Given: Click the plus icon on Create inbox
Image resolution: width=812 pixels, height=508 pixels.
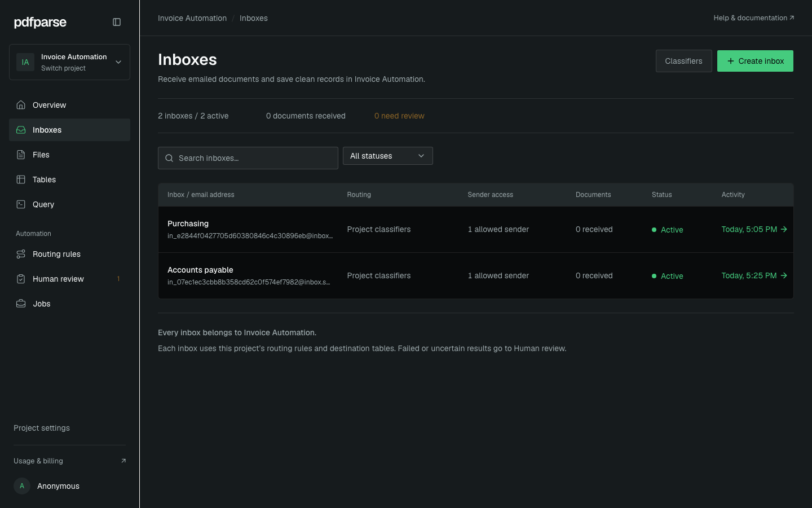Looking at the screenshot, I should click(731, 61).
